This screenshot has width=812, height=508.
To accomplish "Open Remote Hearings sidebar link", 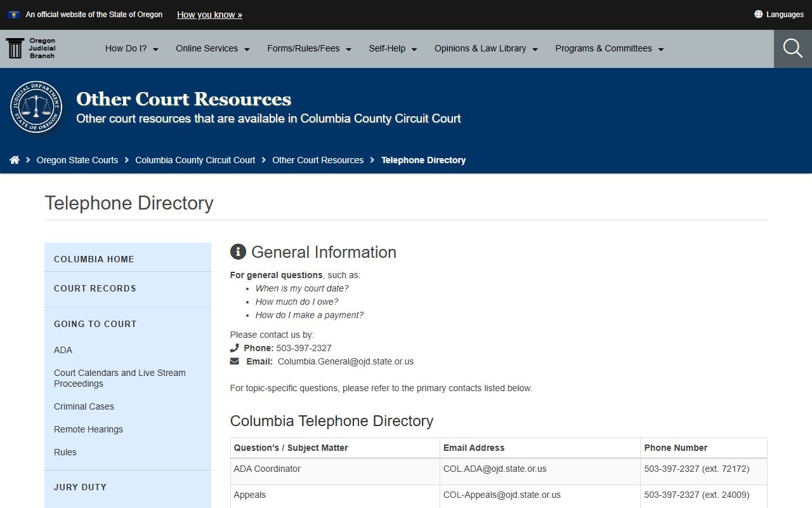I will coord(88,429).
